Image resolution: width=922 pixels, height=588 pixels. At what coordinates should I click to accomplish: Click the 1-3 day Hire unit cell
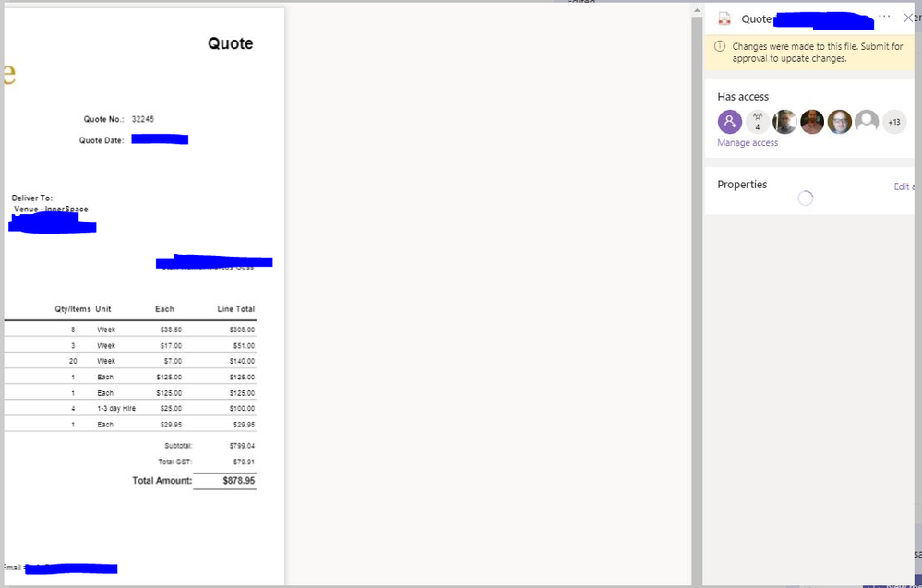pos(116,408)
